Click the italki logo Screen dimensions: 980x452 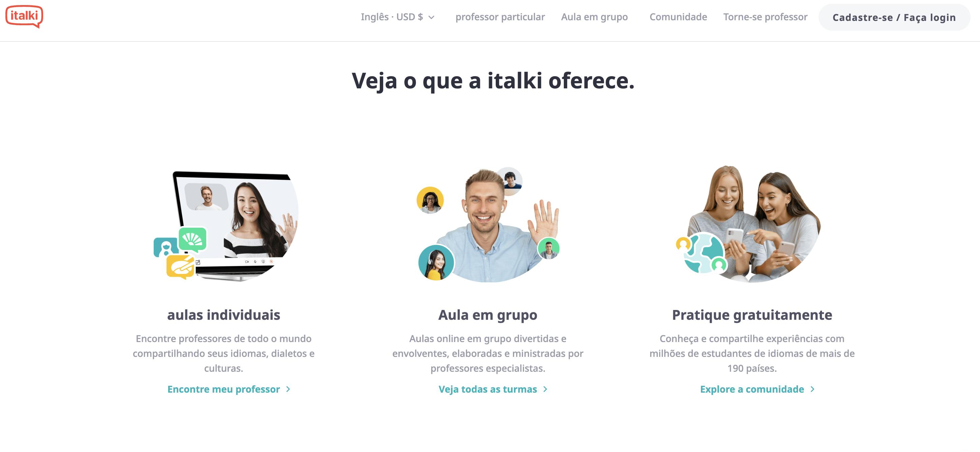(x=24, y=17)
